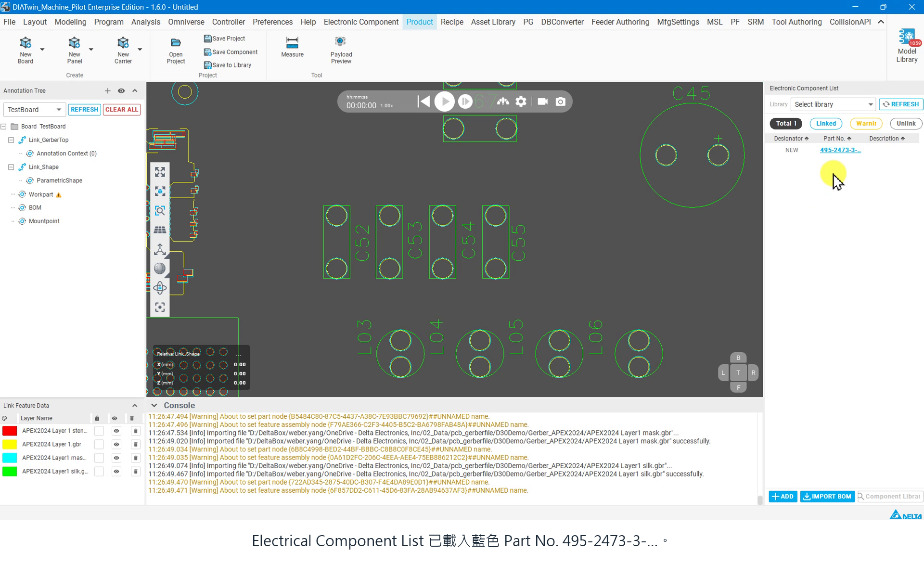Tick the lock checkbox for Layer 1.gbr
The height and width of the screenshot is (564, 924).
coord(99,444)
